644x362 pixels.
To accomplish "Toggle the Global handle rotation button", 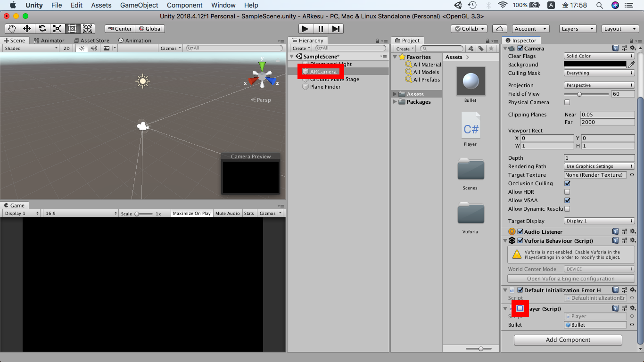I will point(150,29).
